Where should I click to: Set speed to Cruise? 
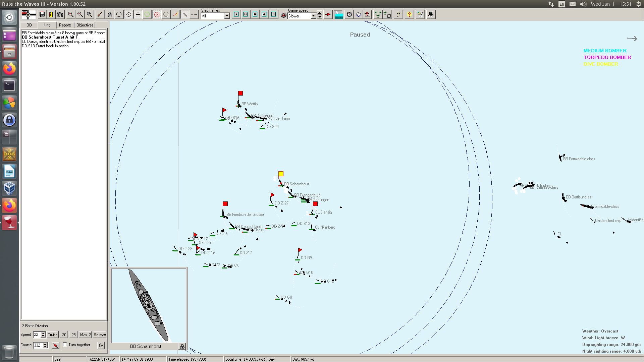pyautogui.click(x=53, y=335)
